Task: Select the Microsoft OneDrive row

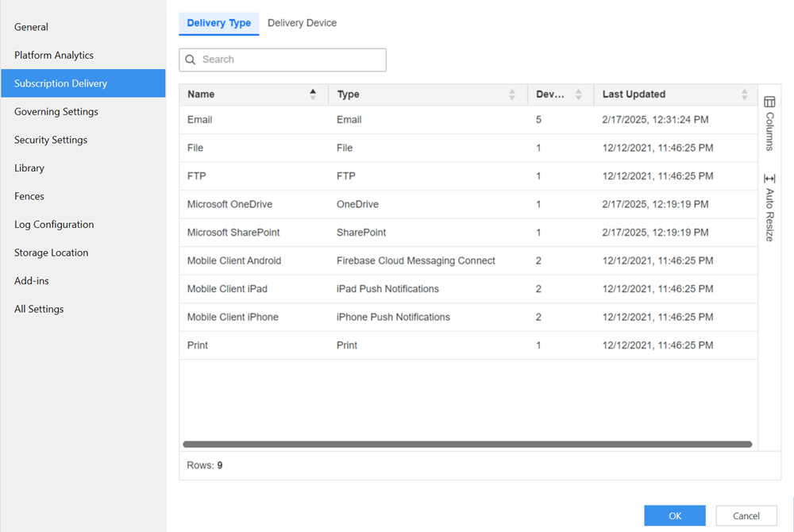Action: [x=229, y=204]
